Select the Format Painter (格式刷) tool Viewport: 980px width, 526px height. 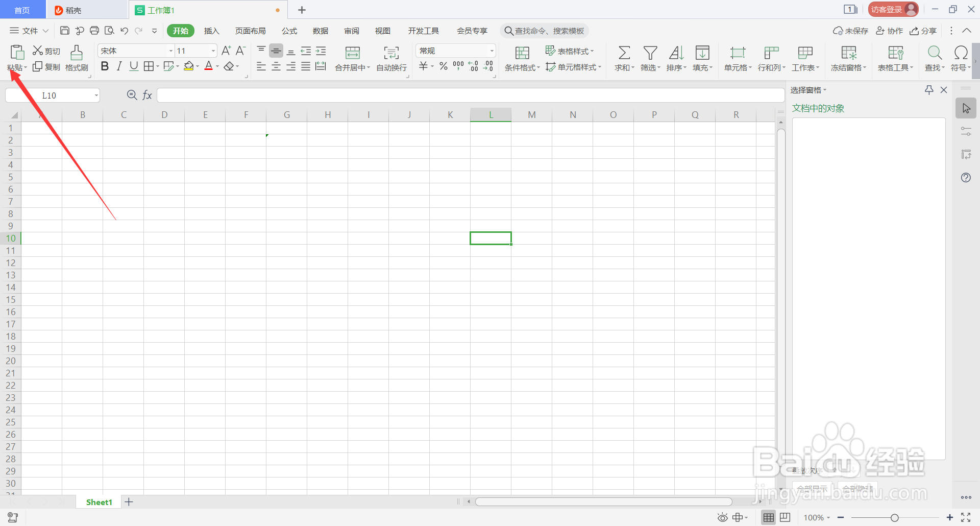77,58
